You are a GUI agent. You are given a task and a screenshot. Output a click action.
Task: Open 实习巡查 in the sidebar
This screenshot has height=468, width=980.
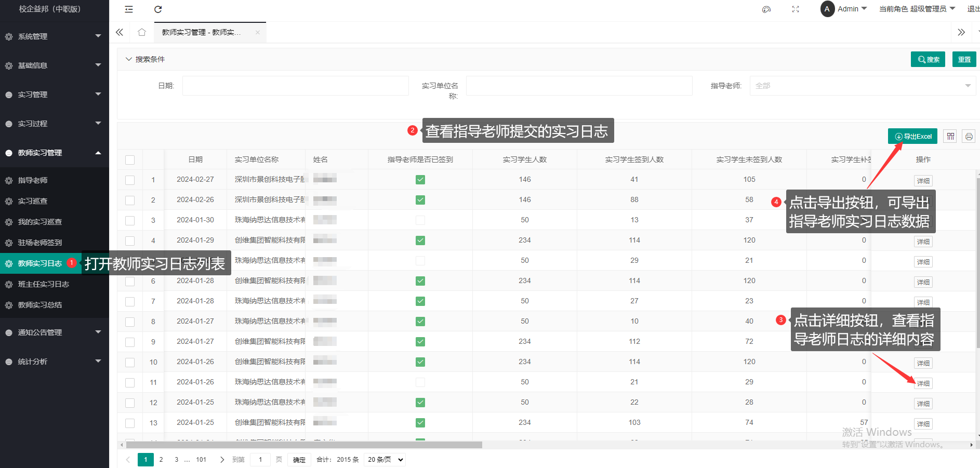click(33, 201)
